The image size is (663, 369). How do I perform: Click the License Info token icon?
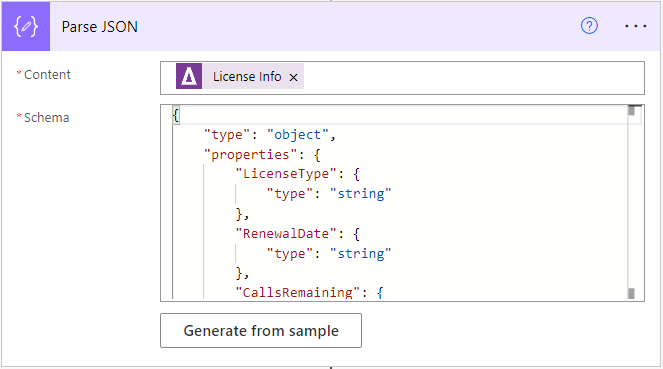(189, 76)
